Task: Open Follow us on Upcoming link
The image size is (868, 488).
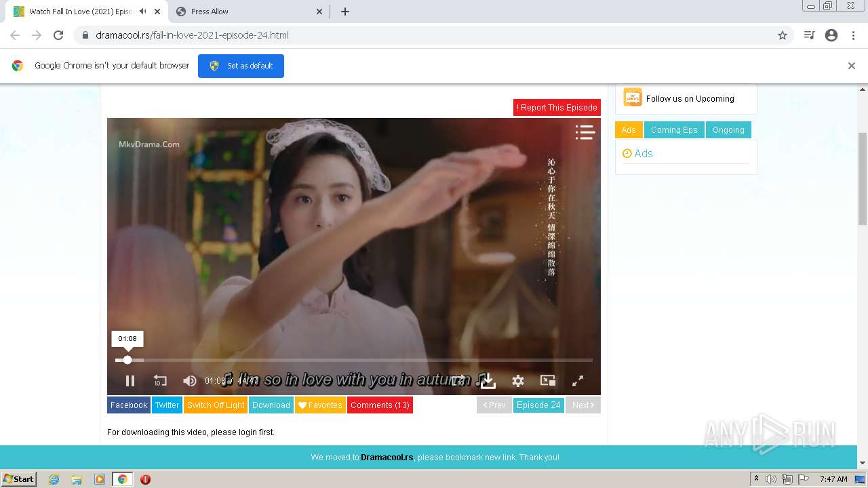Action: pyautogui.click(x=690, y=99)
